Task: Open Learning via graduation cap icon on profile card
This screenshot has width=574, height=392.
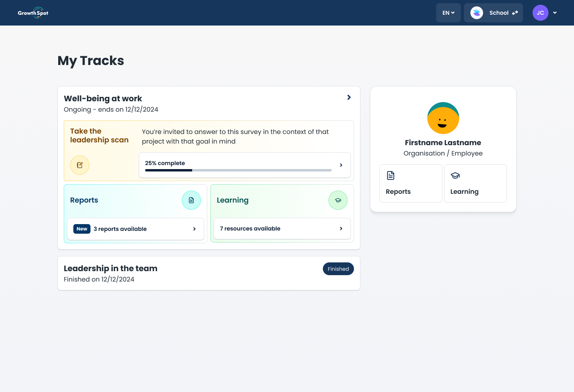Action: click(455, 175)
